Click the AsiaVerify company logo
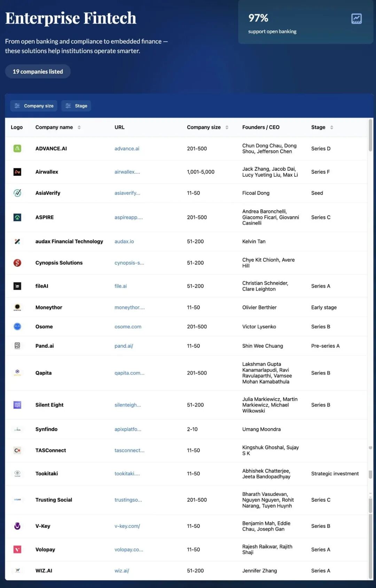 coord(17,193)
